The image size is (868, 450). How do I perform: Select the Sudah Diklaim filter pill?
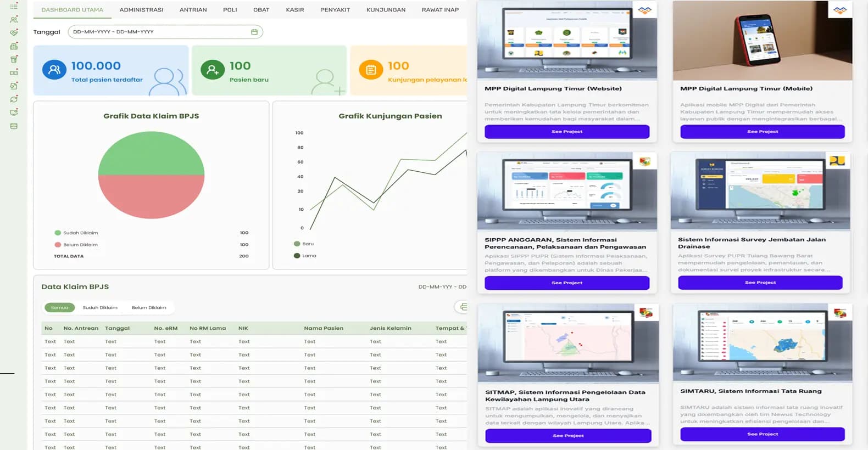point(100,307)
